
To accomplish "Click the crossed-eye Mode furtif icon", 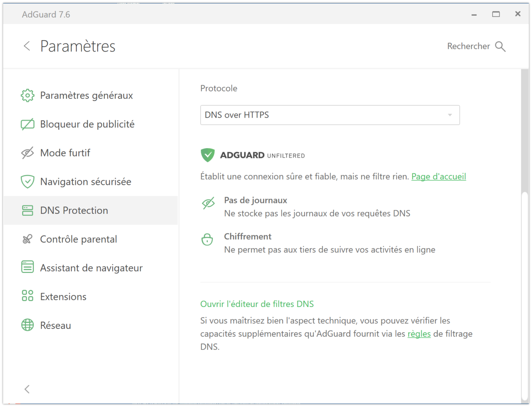I will click(27, 153).
